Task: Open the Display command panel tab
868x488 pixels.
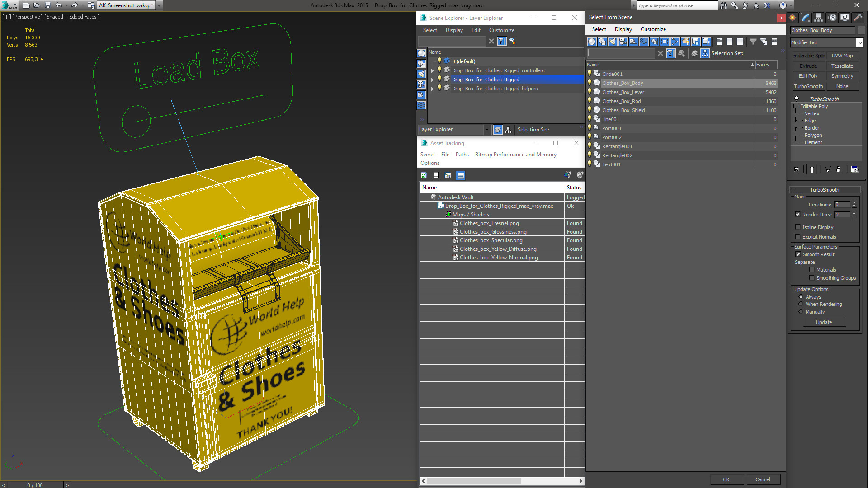Action: [x=845, y=18]
